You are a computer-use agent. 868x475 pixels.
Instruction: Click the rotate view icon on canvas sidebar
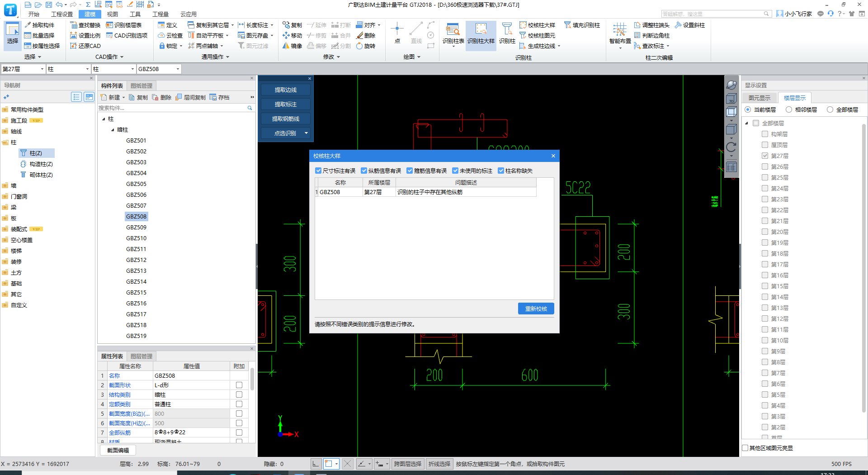coord(731,147)
